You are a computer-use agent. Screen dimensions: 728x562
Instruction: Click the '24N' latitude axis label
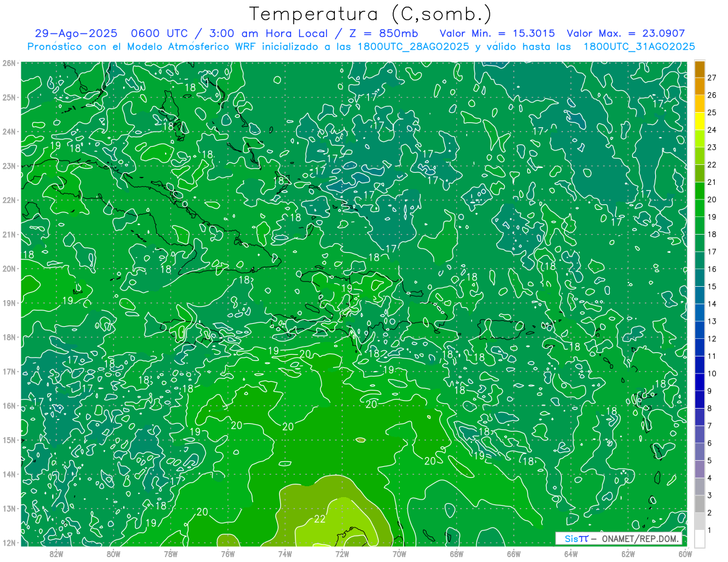coord(9,132)
